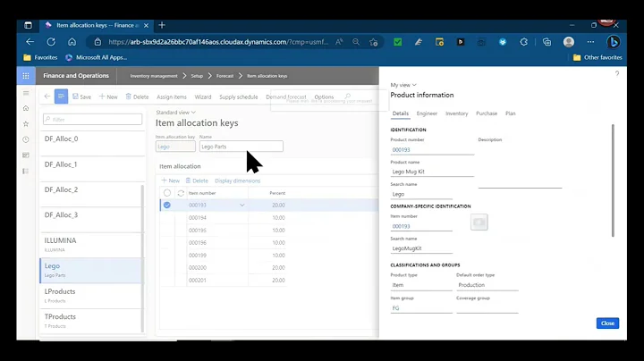Add new line in Item allocation
Screen dimensions: 644x361
click(x=171, y=180)
